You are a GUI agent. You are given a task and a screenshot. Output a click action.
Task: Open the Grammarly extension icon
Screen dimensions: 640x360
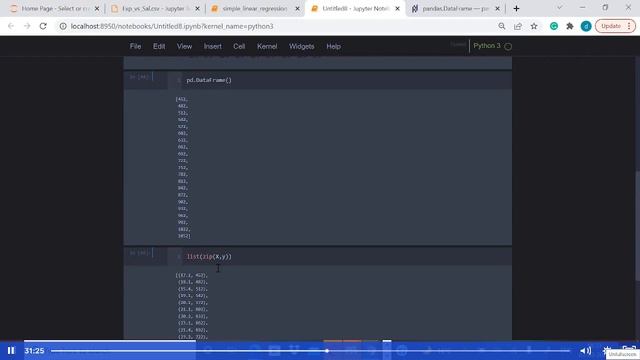click(554, 26)
